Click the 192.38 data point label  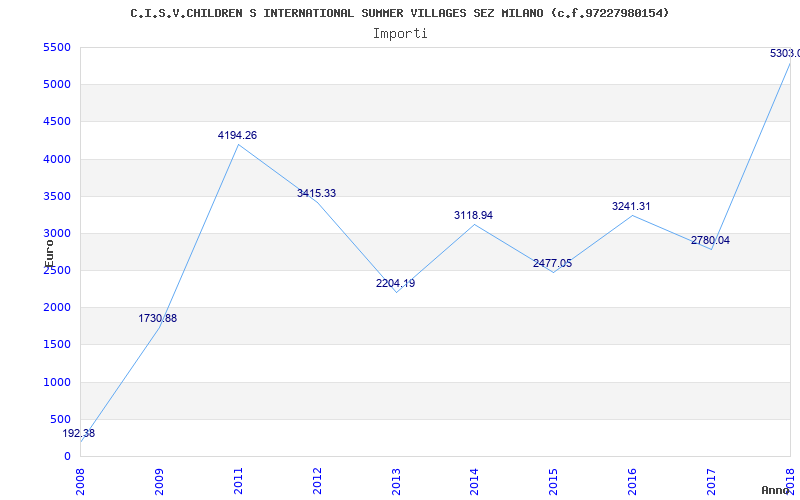click(79, 434)
